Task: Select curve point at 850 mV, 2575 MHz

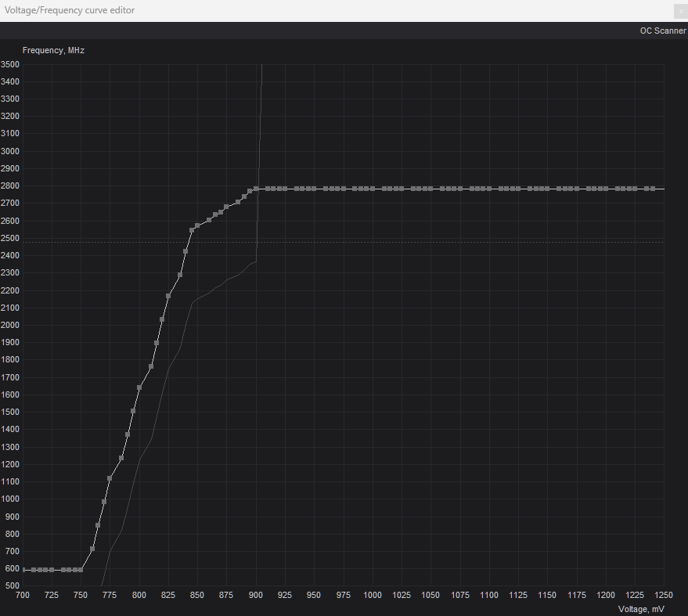Action: [197, 225]
